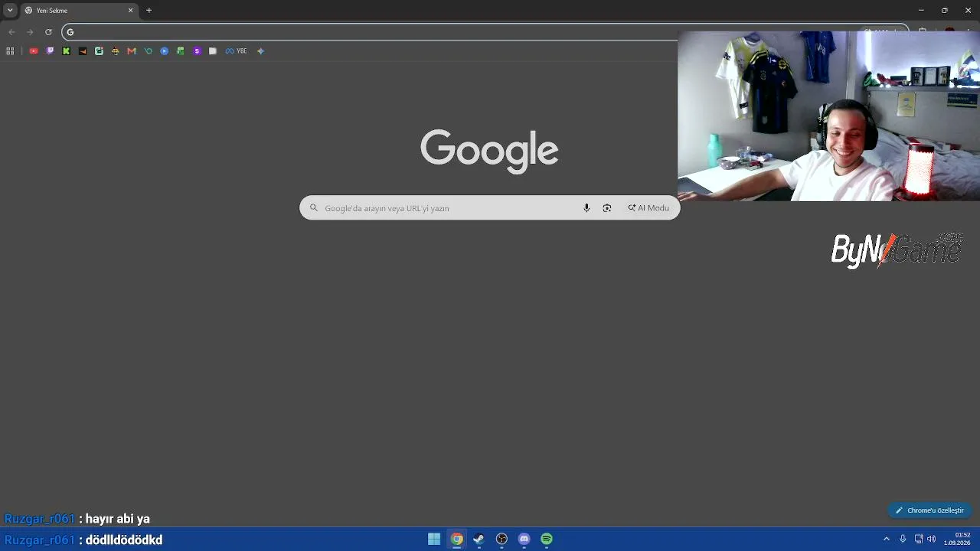The image size is (980, 551).
Task: Open the purple S bookmark
Action: [x=197, y=51]
